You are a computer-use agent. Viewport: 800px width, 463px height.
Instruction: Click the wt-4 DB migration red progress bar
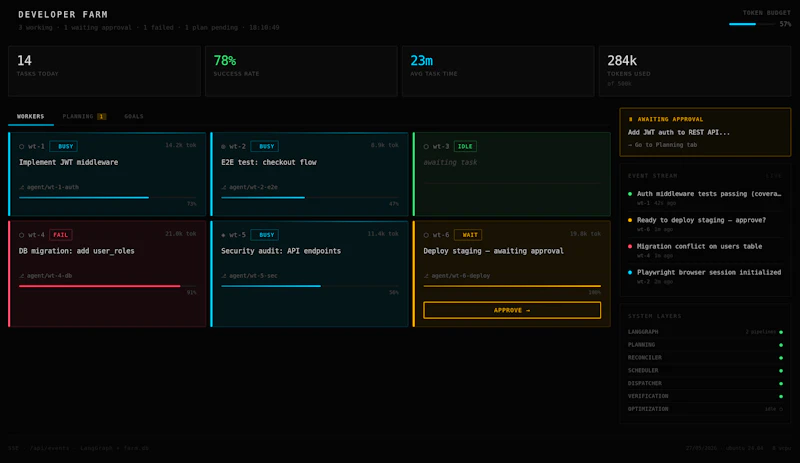pos(108,286)
